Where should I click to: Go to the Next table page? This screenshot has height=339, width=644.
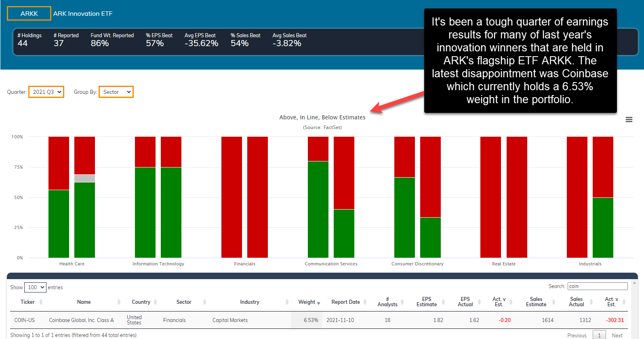click(x=617, y=335)
